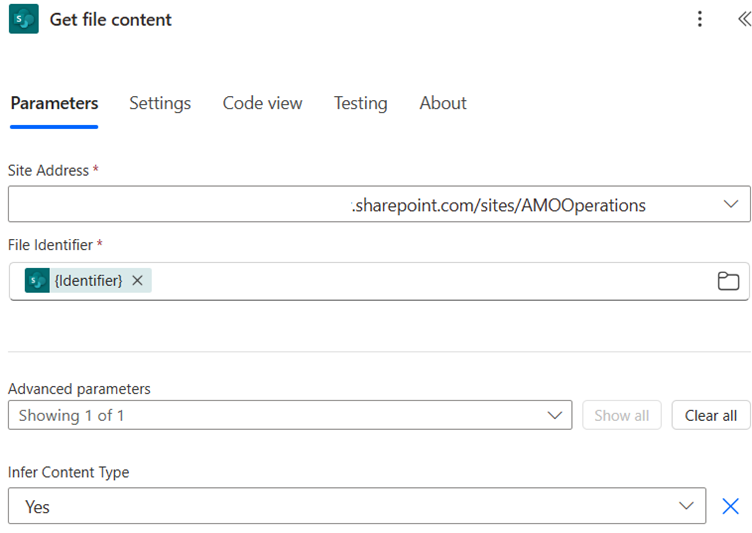Click the Show all button
Viewport: 752px width, 533px height.
point(622,415)
